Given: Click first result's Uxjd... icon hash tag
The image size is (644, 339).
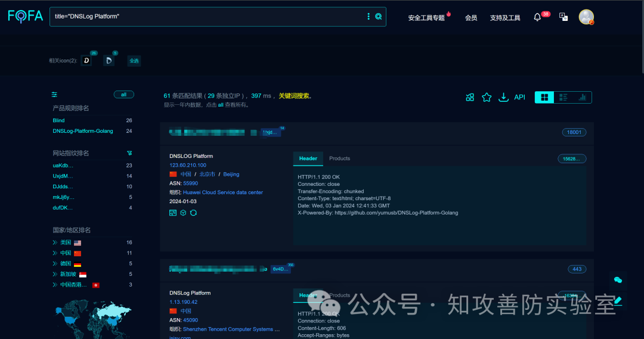Looking at the screenshot, I should click(x=271, y=132).
